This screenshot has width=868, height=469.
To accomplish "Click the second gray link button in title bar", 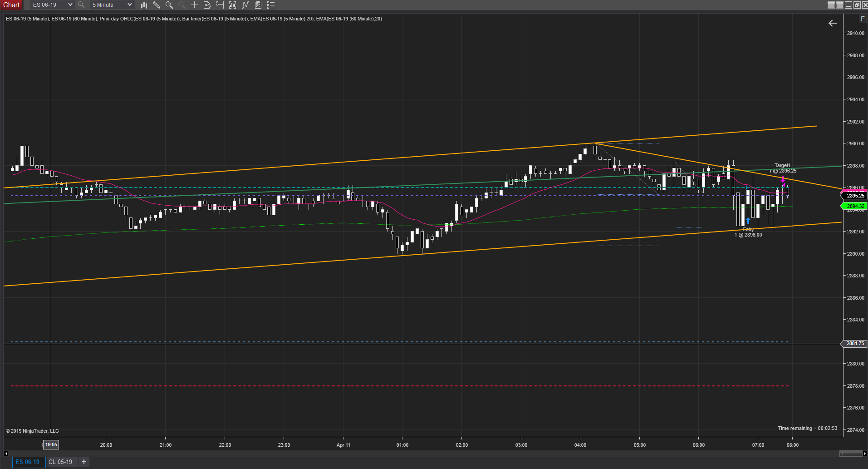I will (840, 5).
